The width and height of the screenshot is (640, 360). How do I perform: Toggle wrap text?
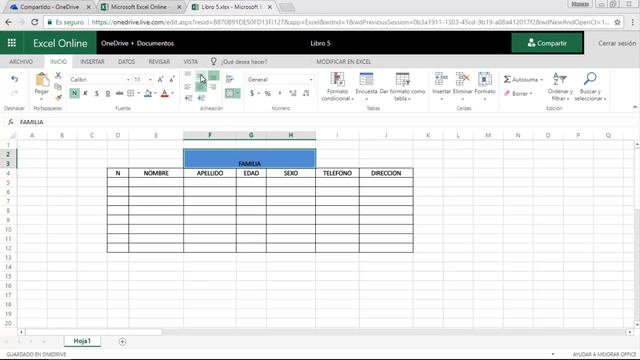point(230,79)
